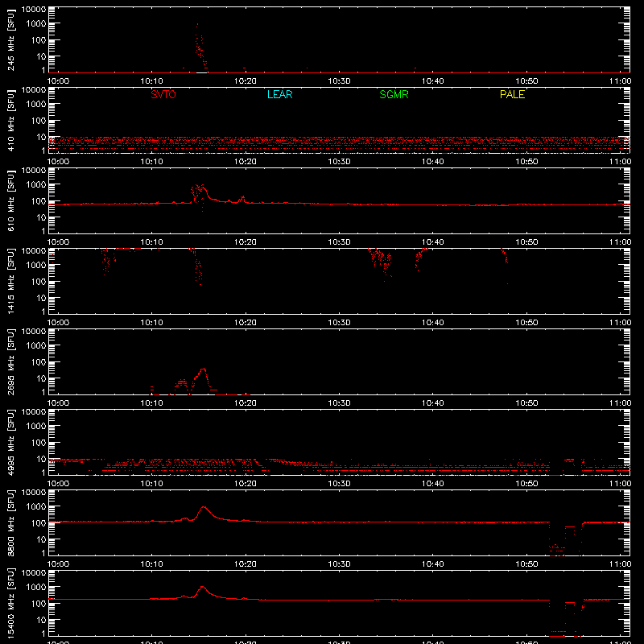The width and height of the screenshot is (644, 644).
Task: Click the '8800 MHz [SFU]' axis title
Action: 10,524
